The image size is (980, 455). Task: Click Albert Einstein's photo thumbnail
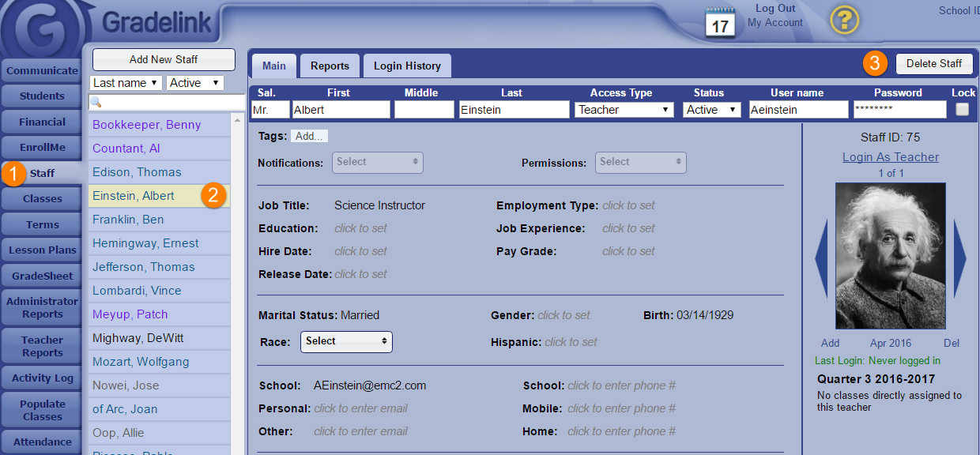click(x=890, y=255)
